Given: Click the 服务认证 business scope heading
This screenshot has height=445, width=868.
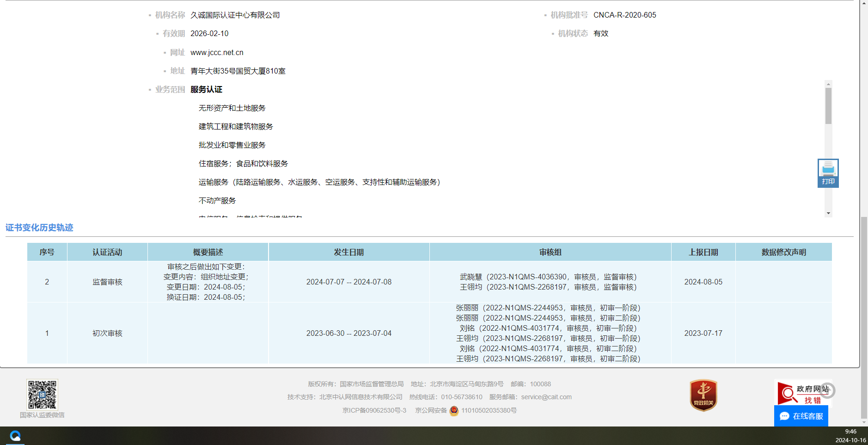Looking at the screenshot, I should coord(206,89).
